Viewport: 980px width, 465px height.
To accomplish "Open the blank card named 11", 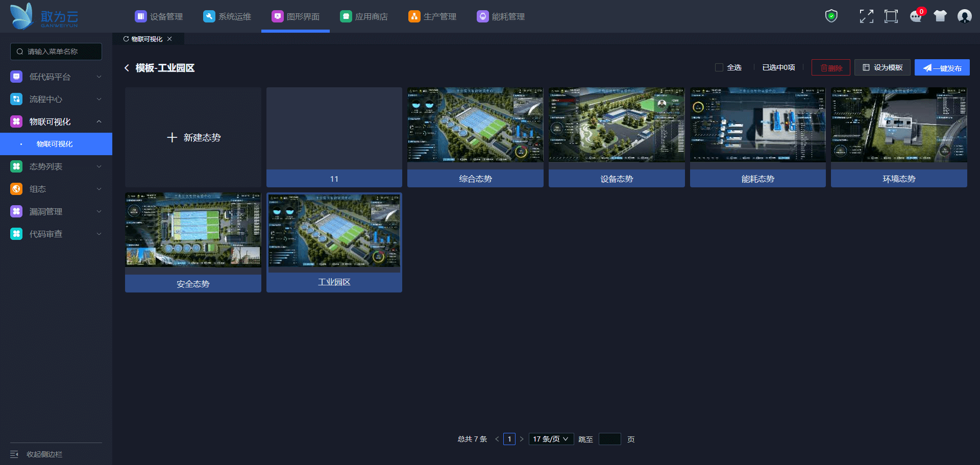I will click(x=334, y=137).
